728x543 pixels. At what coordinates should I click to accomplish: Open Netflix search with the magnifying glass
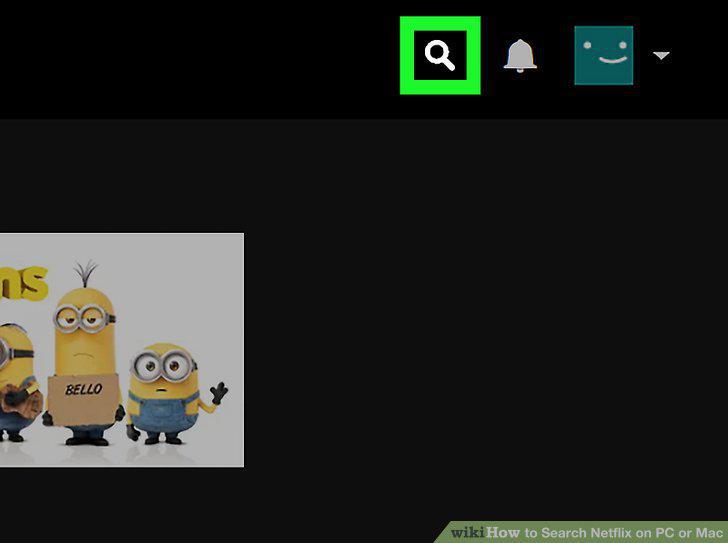point(440,55)
